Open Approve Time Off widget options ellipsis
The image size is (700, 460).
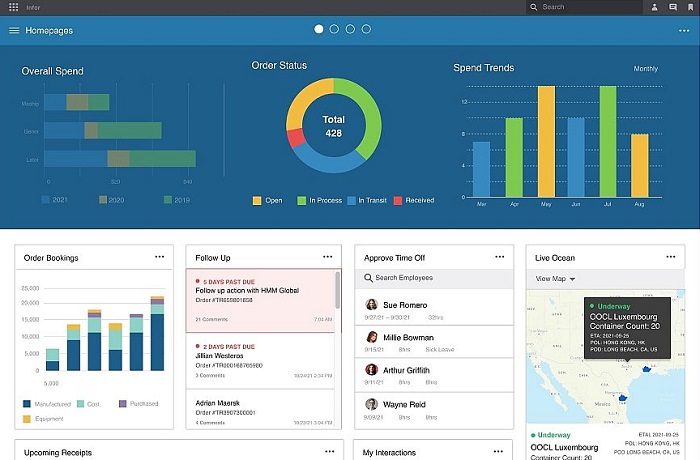click(x=500, y=257)
